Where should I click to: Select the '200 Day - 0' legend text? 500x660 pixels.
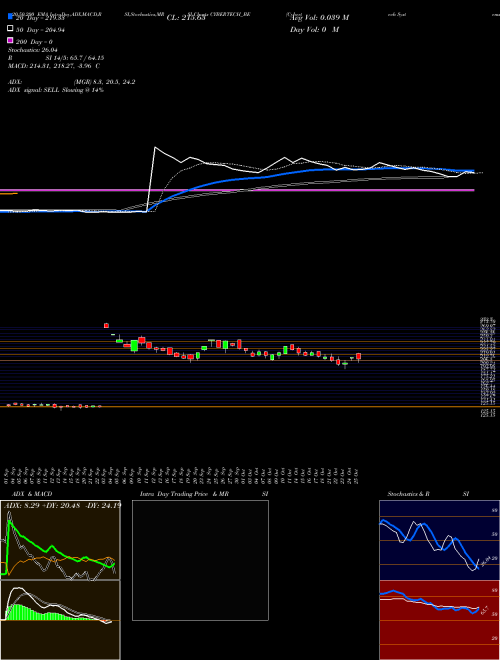click(x=34, y=42)
